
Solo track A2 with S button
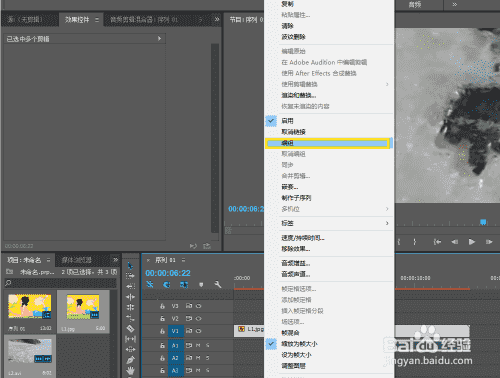click(207, 358)
